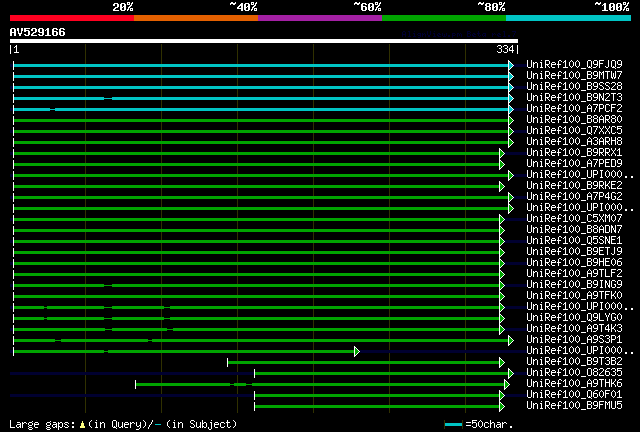Click the arrowhead of the UniRef100_A9THK6 alignment
This screenshot has height=432, width=640.
507,384
